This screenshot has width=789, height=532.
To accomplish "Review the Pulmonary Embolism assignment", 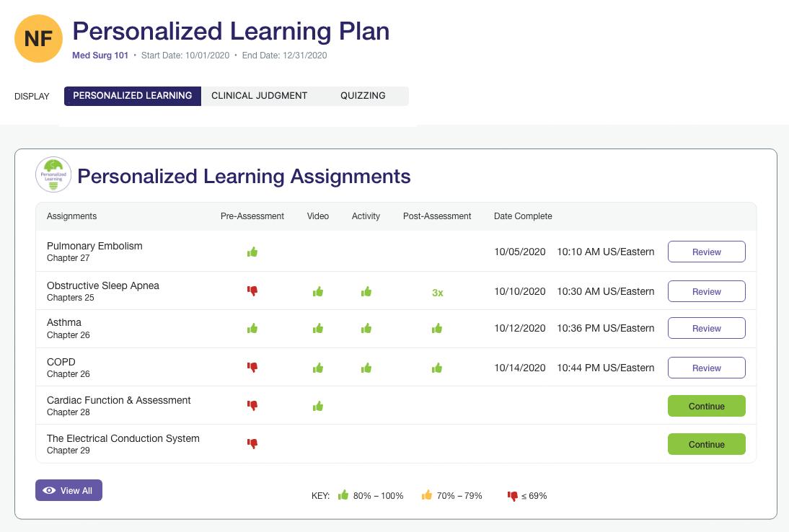I will click(x=706, y=252).
